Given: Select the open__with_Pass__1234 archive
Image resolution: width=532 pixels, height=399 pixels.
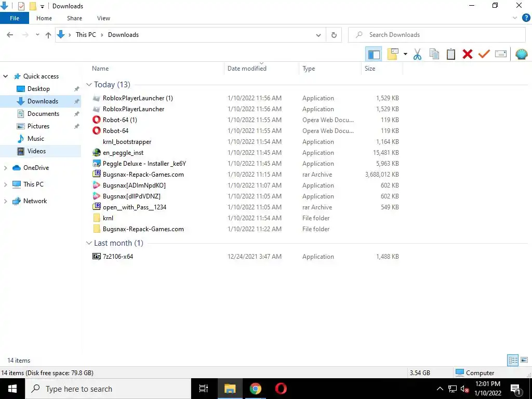Looking at the screenshot, I should [135, 207].
